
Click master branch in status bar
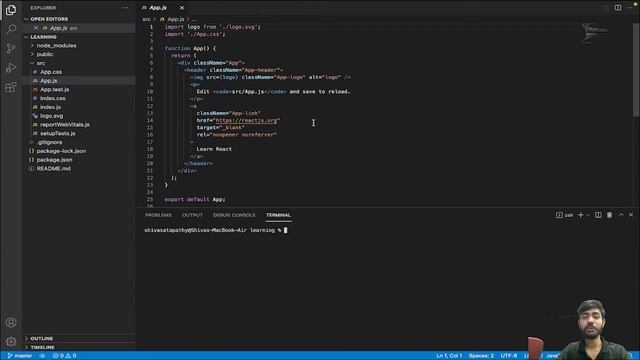[x=20, y=356]
